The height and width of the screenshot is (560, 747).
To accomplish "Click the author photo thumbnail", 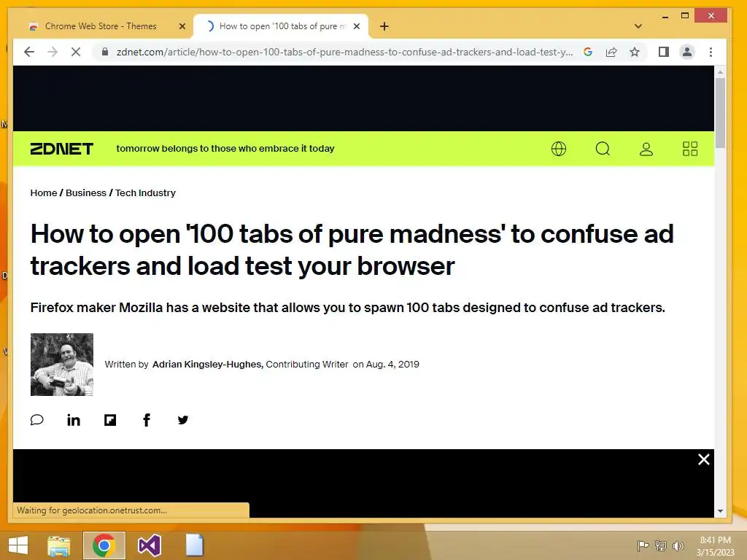I will (62, 365).
